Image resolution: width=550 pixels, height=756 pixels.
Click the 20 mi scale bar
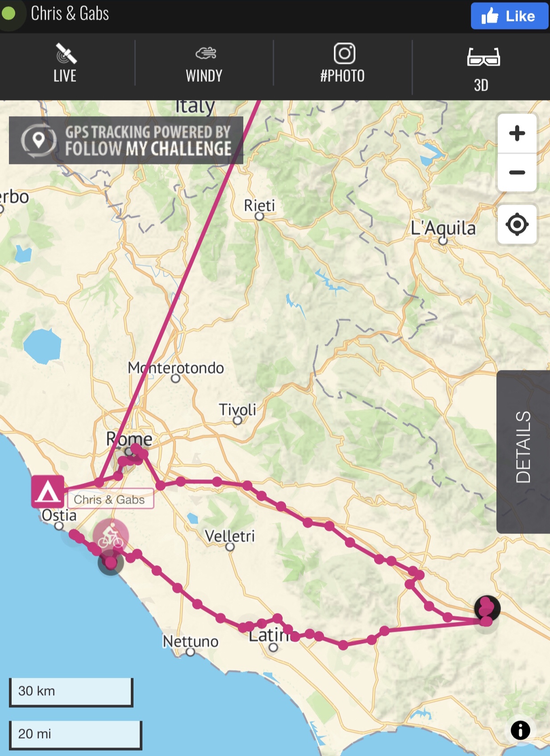click(75, 734)
